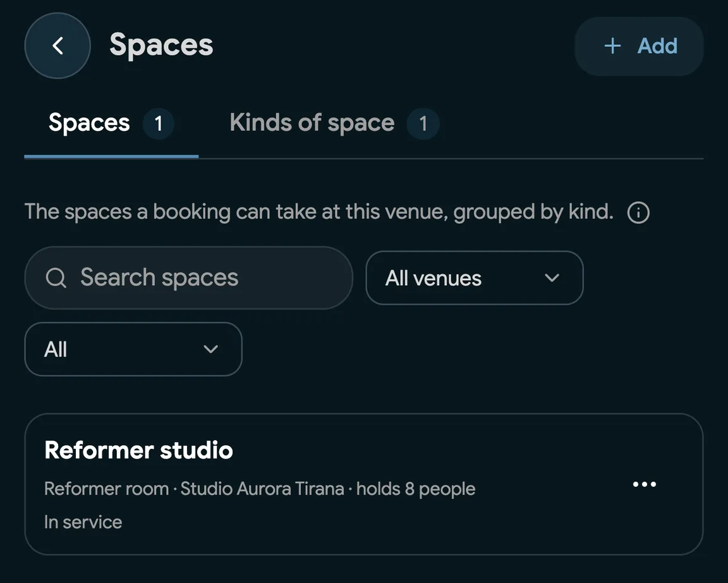Viewport: 728px width, 583px height.
Task: Go back with the arrow button
Action: tap(58, 46)
